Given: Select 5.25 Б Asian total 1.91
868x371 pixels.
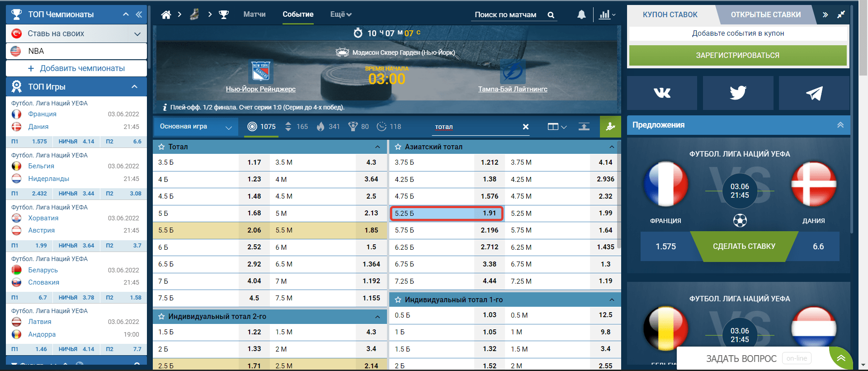Looking at the screenshot, I should click(x=447, y=214).
